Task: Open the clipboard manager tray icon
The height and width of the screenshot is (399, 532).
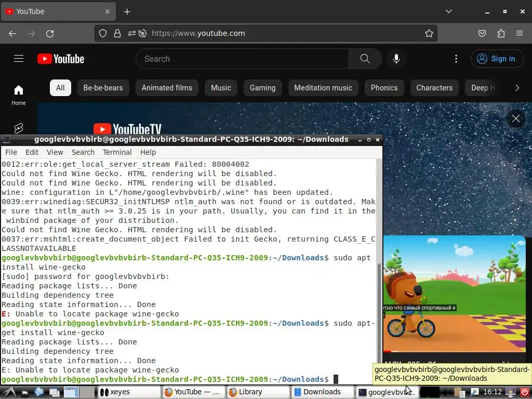Action: point(459,393)
